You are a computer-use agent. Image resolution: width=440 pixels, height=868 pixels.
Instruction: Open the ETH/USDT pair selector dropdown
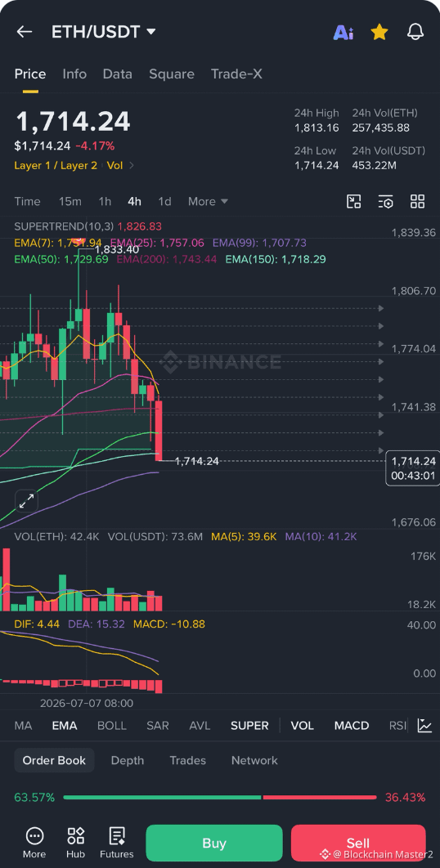coord(104,32)
